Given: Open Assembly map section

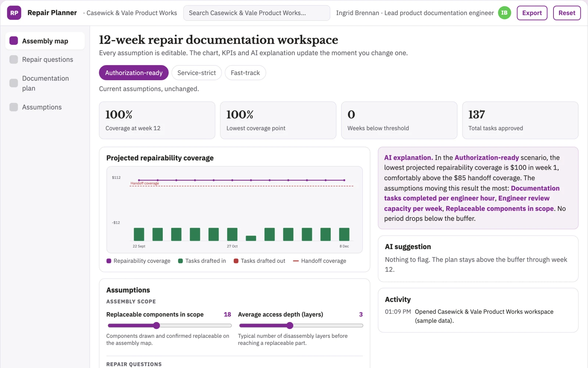Looking at the screenshot, I should pyautogui.click(x=45, y=41).
